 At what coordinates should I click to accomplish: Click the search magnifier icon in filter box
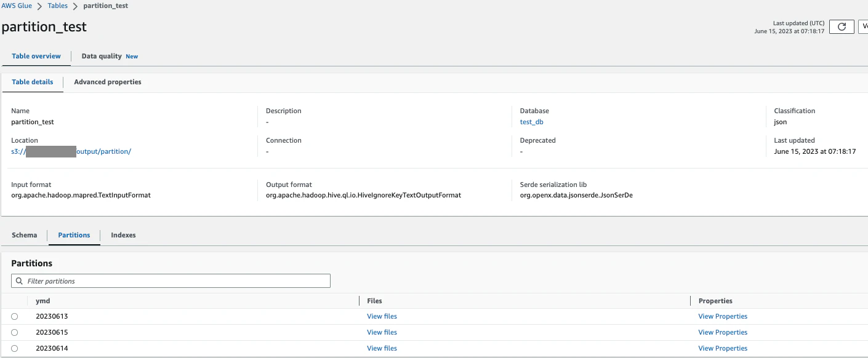19,281
